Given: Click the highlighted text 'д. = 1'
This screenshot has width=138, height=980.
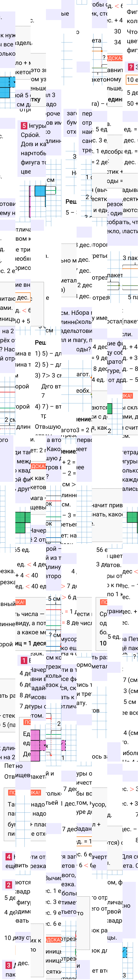Looking at the screenshot, I should coord(84,842).
